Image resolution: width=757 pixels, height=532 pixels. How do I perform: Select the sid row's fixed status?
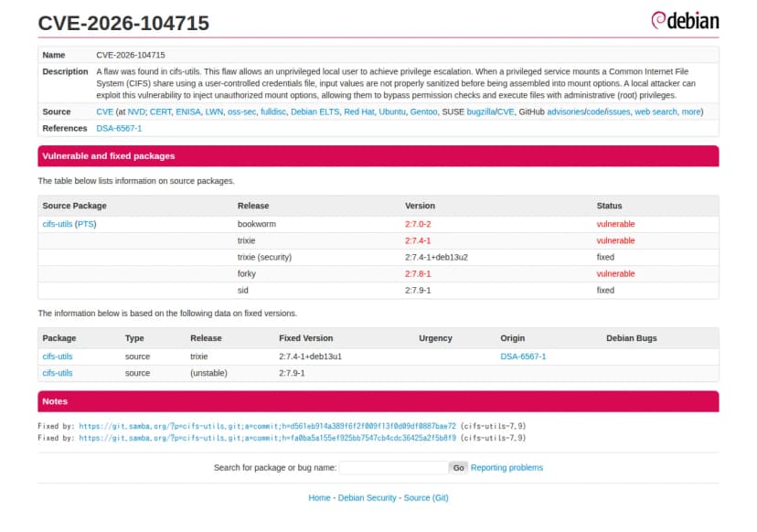[605, 290]
